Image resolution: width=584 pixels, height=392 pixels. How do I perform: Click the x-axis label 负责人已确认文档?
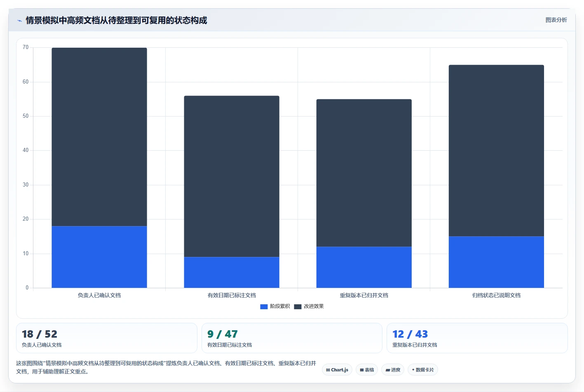pos(99,295)
